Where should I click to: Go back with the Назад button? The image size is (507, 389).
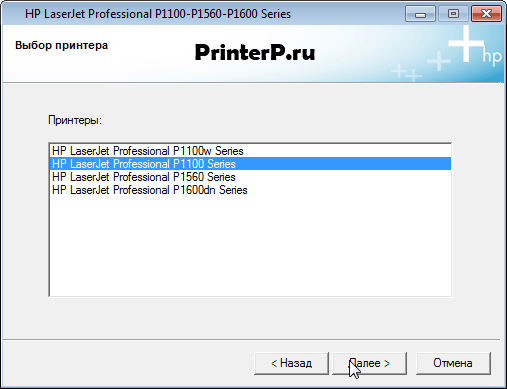291,363
